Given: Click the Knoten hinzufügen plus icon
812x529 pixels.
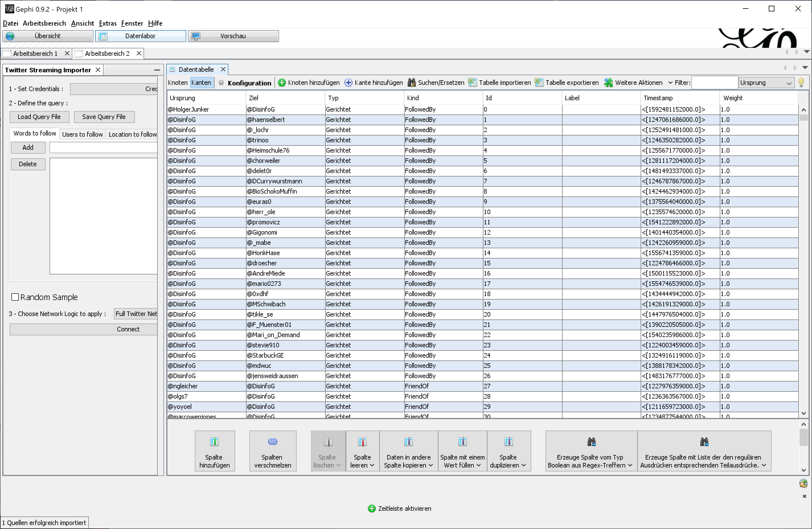Looking at the screenshot, I should [282, 83].
